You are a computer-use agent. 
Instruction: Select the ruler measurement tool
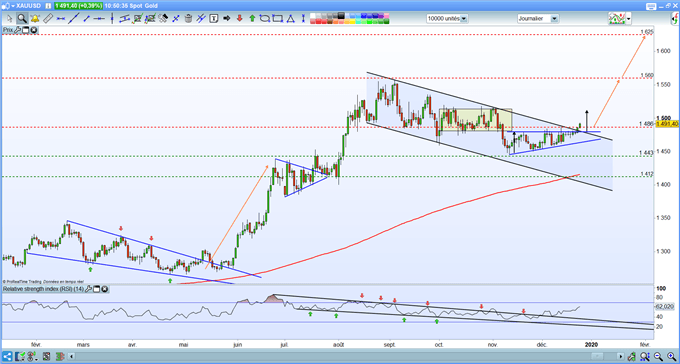tap(48, 18)
